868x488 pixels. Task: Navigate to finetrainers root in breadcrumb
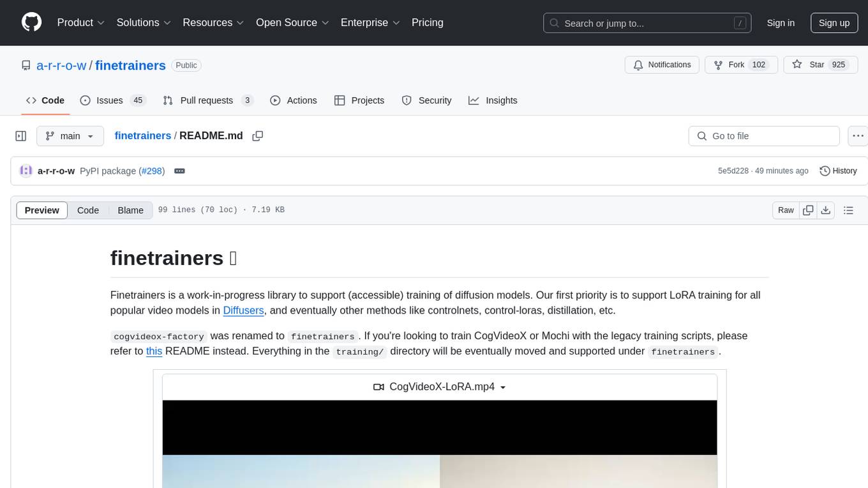(143, 135)
